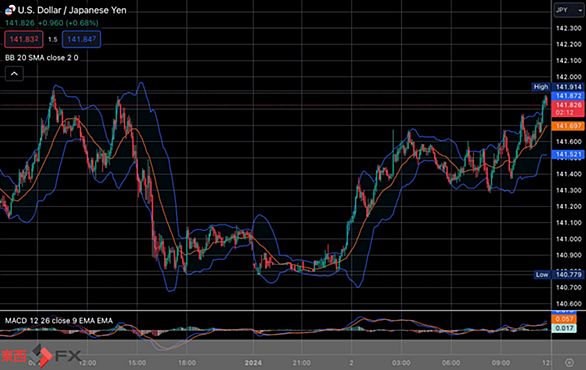586x370 pixels.
Task: Collapse the indicator legend chevron
Action: tap(14, 74)
